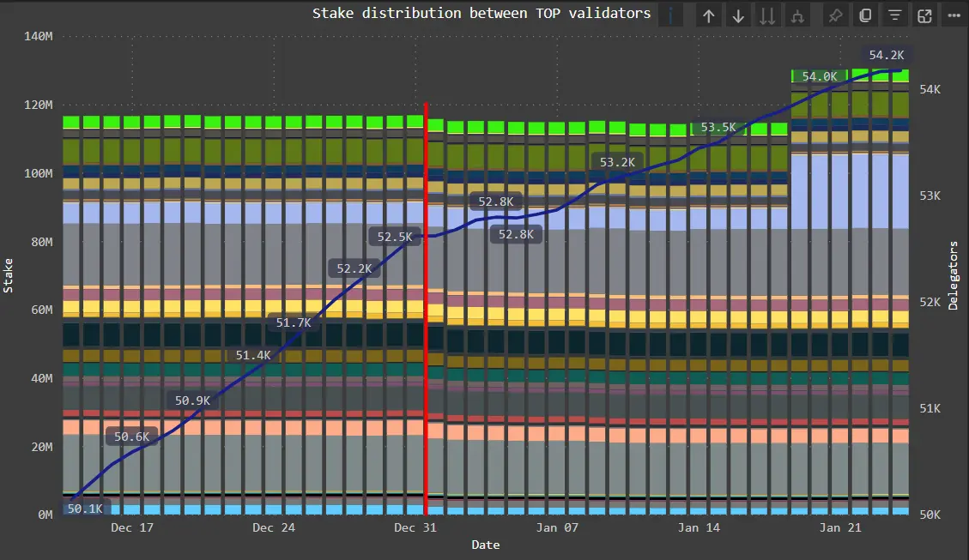
Task: Open more options ellipsis menu
Action: [954, 16]
